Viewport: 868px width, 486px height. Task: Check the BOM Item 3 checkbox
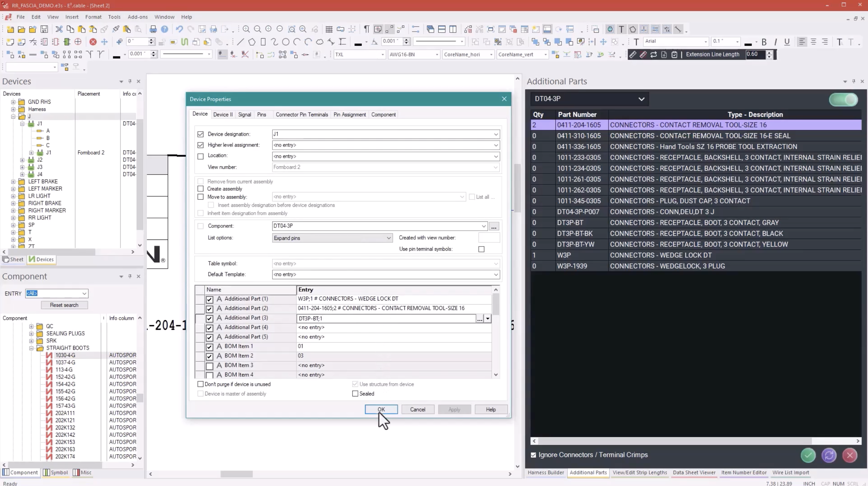tap(210, 366)
